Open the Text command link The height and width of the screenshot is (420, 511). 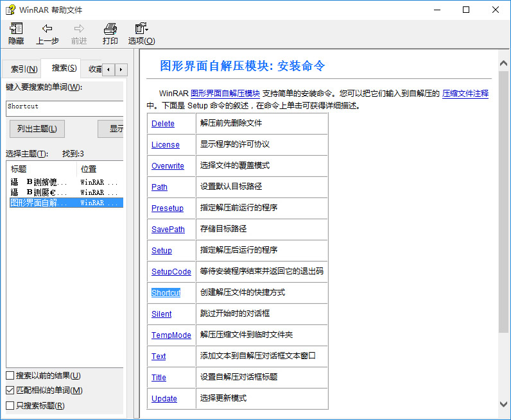159,357
